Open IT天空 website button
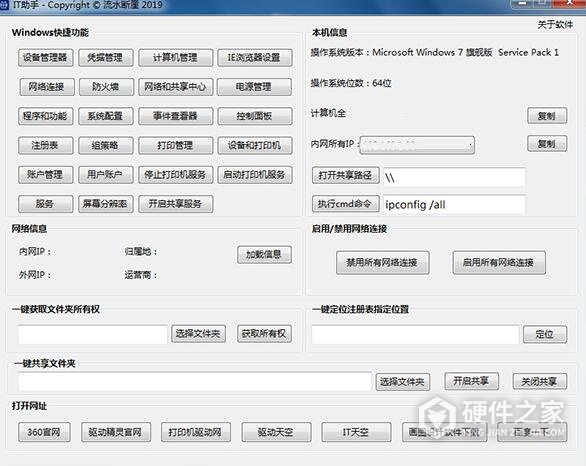Image resolution: width=586 pixels, height=466 pixels. coord(356,432)
